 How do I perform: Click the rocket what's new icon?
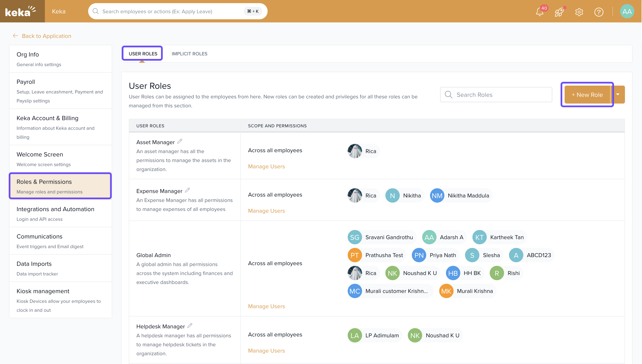pyautogui.click(x=559, y=12)
